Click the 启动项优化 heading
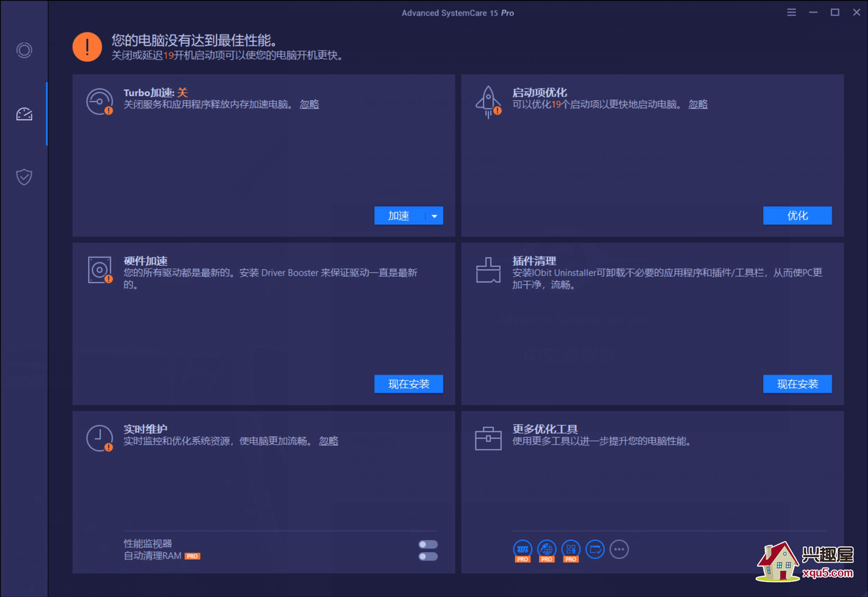This screenshot has width=868, height=597. (539, 93)
